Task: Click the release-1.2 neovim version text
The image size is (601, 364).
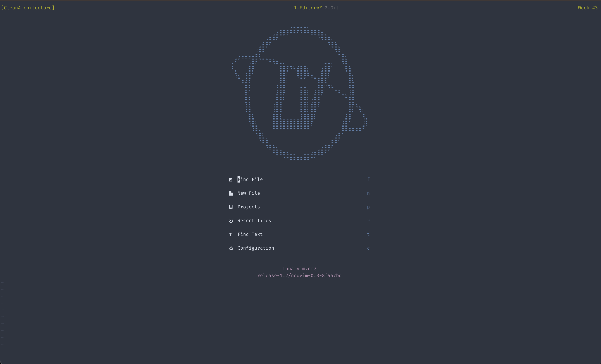Action: tap(299, 276)
